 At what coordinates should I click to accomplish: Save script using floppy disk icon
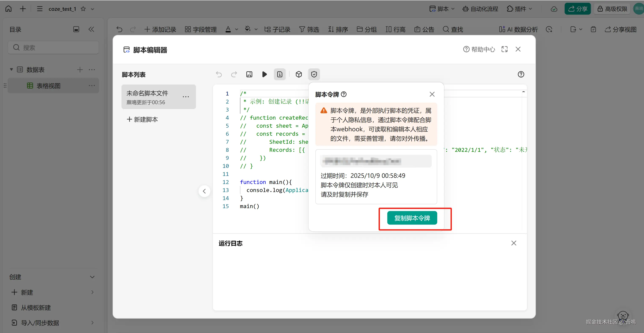(x=249, y=74)
